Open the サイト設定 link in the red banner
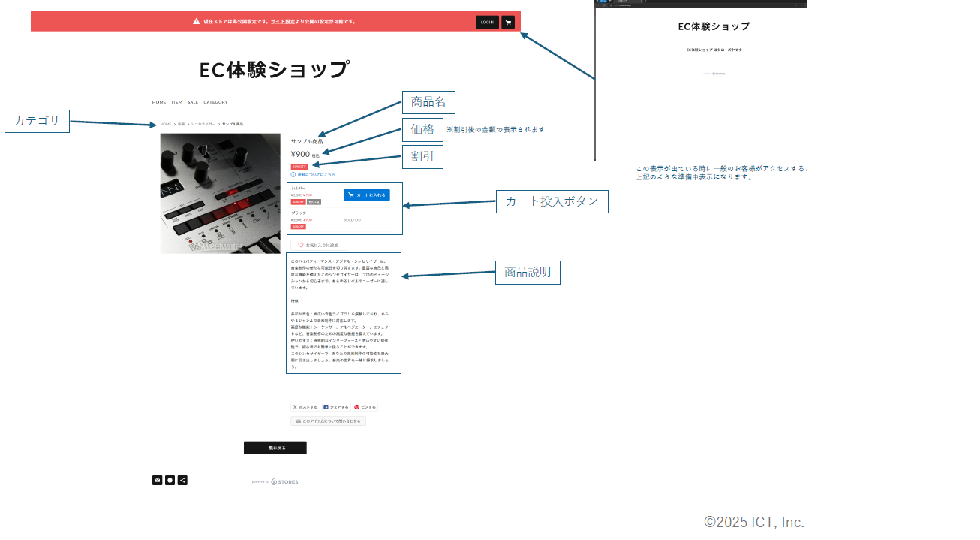This screenshot has width=980, height=540. (x=281, y=21)
